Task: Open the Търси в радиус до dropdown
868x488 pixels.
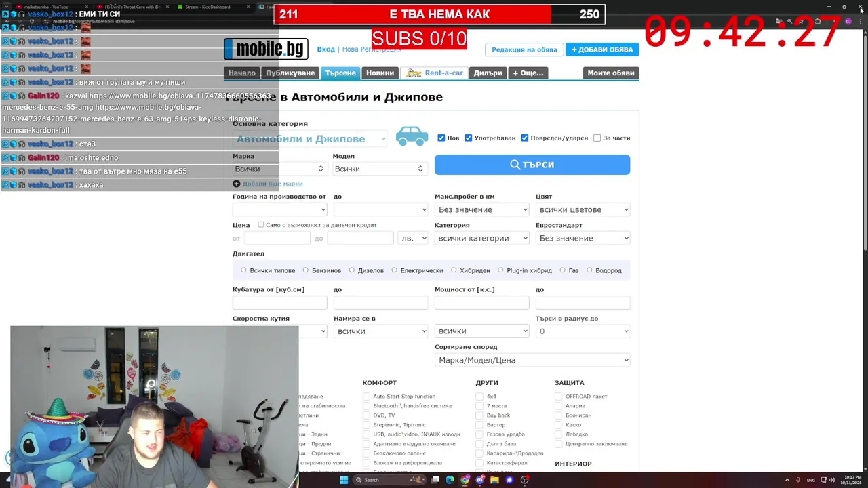Action: point(583,331)
